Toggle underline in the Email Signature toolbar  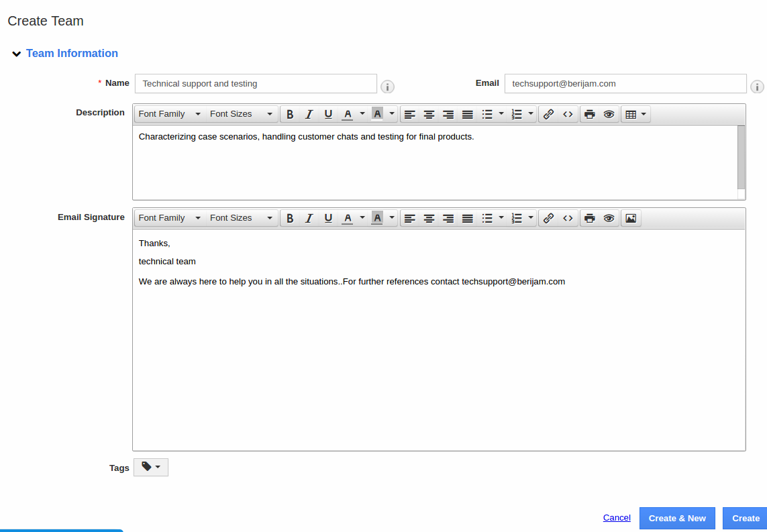(x=328, y=218)
